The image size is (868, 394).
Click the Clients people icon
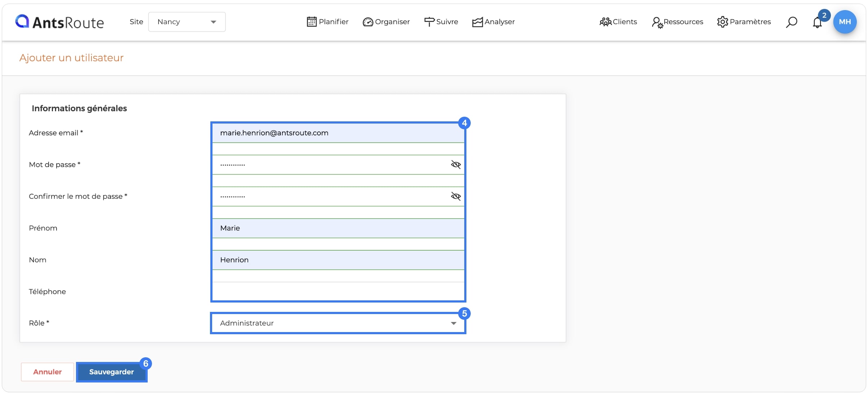[x=605, y=22]
